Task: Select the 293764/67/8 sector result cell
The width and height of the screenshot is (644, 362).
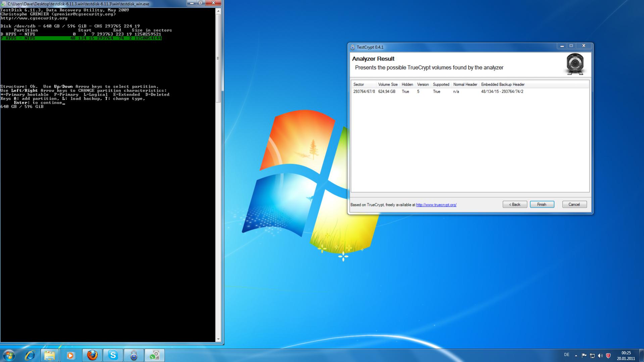Action: 364,92
